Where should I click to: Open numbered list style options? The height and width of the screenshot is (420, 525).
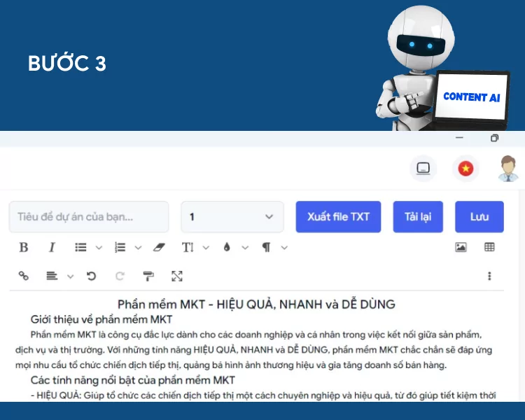click(x=138, y=248)
